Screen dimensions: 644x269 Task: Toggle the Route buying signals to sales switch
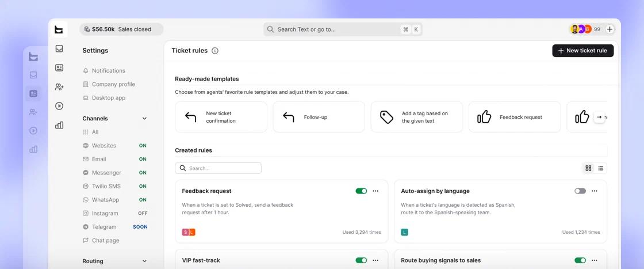pyautogui.click(x=580, y=260)
